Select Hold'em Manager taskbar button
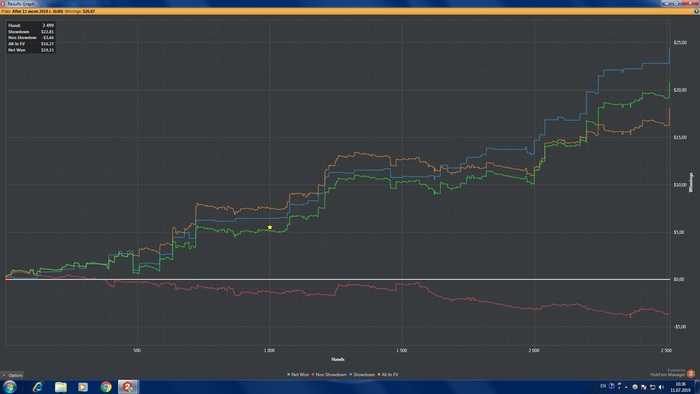Viewport: 700px width, 394px height. pos(128,386)
